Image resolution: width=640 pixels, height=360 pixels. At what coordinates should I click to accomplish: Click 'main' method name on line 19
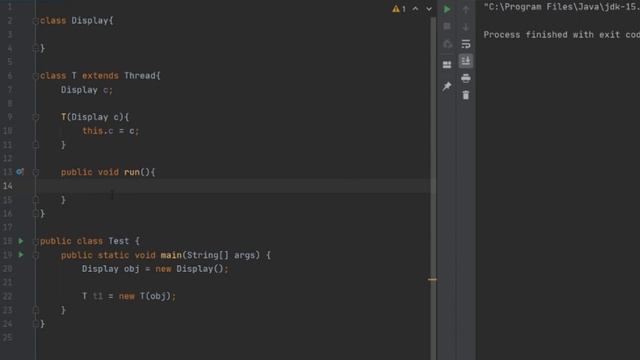[171, 255]
